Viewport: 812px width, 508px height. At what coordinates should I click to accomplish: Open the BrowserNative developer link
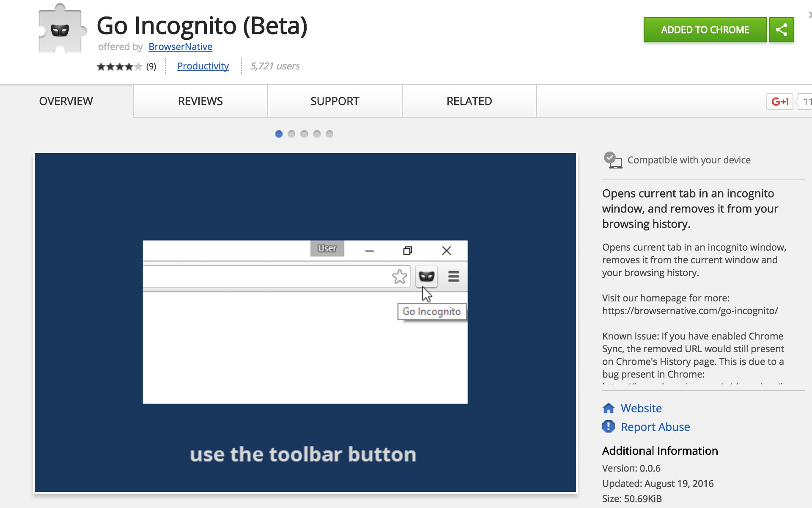click(180, 47)
